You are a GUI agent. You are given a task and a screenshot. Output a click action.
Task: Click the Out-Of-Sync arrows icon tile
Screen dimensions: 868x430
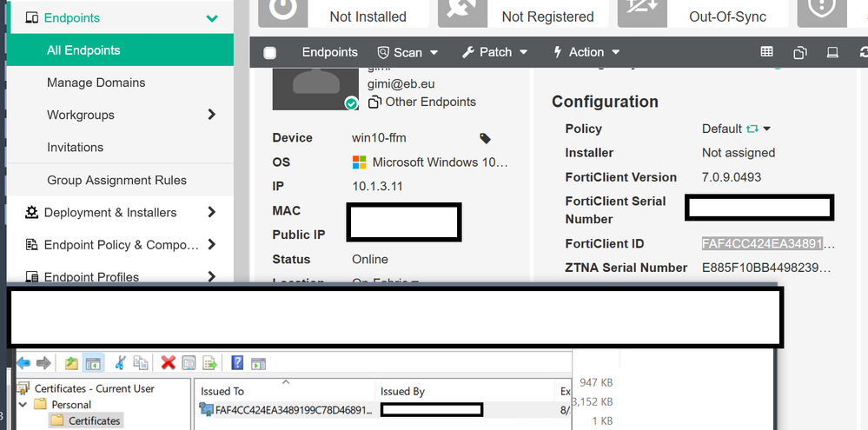[x=642, y=11]
